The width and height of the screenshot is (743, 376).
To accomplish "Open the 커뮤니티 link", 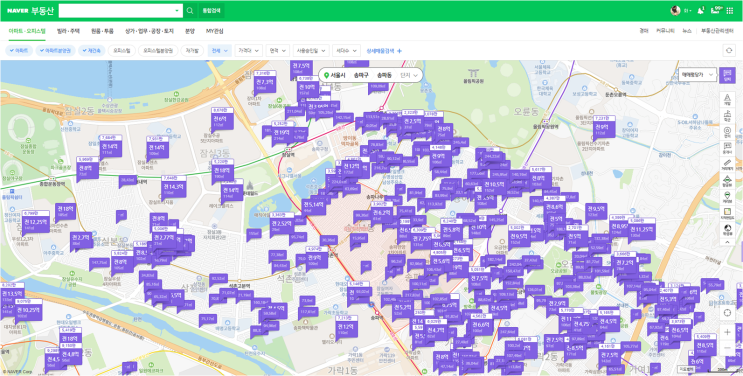I will pyautogui.click(x=665, y=31).
